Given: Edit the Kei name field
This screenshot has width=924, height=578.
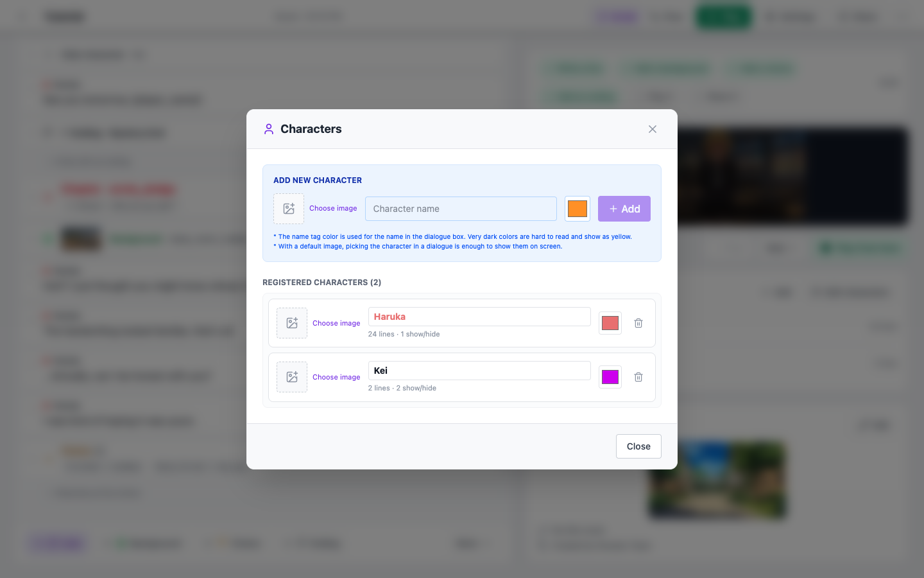Looking at the screenshot, I should pos(479,371).
